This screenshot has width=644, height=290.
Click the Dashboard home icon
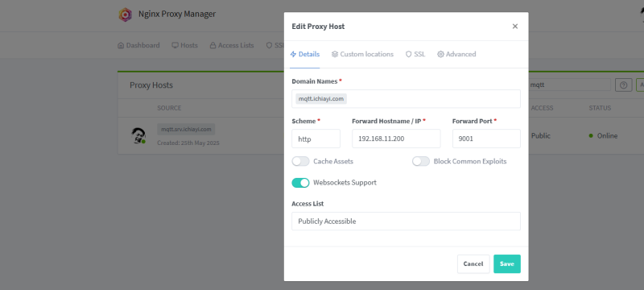(x=121, y=45)
